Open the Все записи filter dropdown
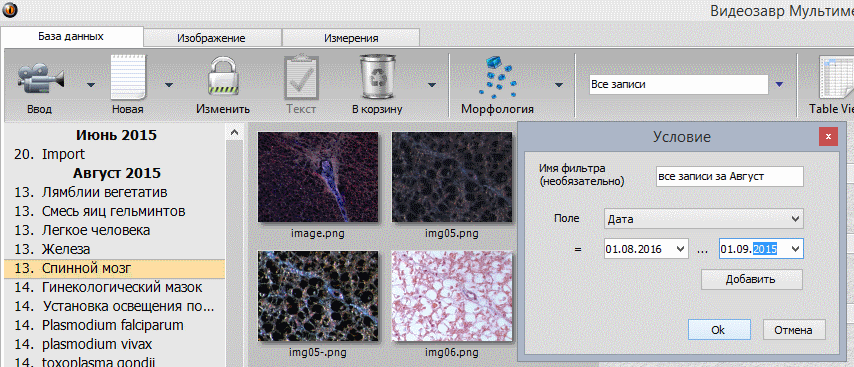Image resolution: width=854 pixels, height=367 pixels. click(779, 84)
